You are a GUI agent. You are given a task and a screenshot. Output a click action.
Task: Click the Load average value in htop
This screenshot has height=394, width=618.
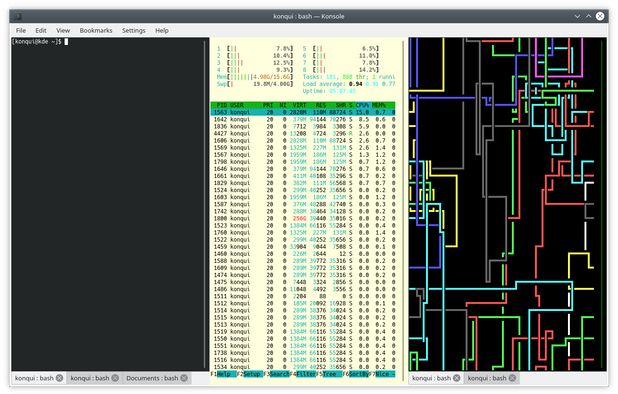[x=348, y=84]
